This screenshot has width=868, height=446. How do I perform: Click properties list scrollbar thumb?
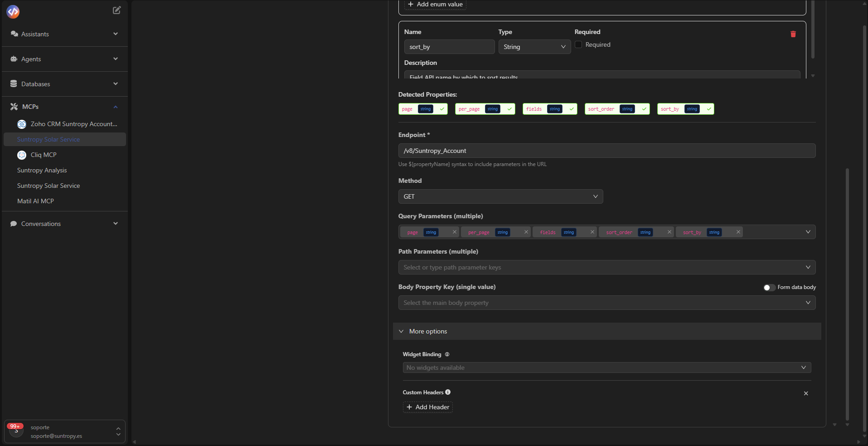click(x=813, y=29)
